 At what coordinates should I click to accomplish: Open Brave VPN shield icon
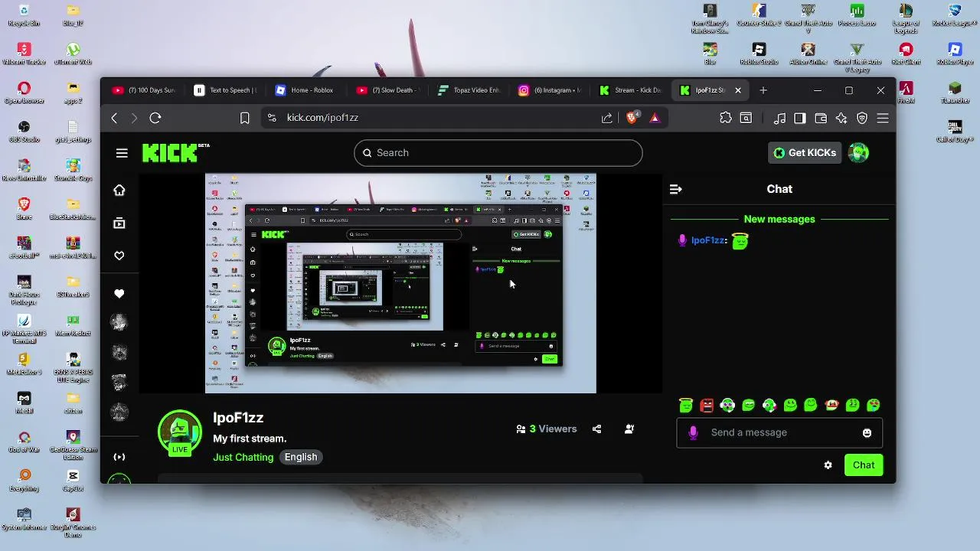862,118
